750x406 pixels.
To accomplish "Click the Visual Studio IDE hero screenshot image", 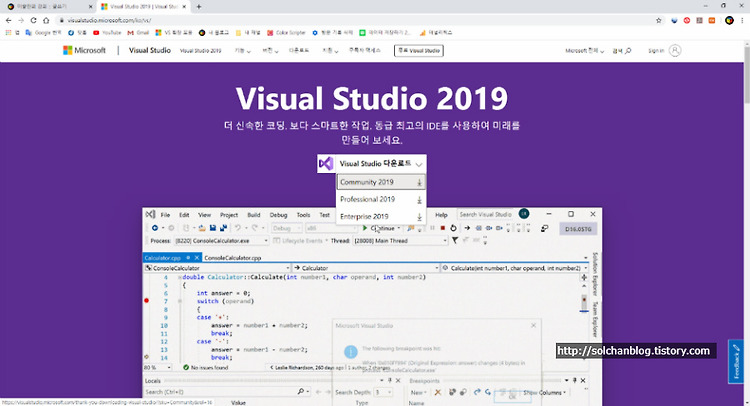I will pos(372,307).
